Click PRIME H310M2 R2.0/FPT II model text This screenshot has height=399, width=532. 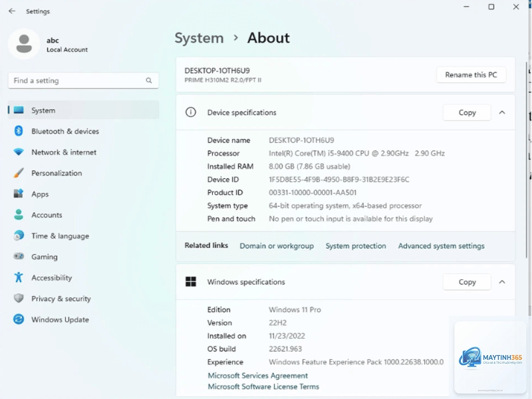pos(223,80)
